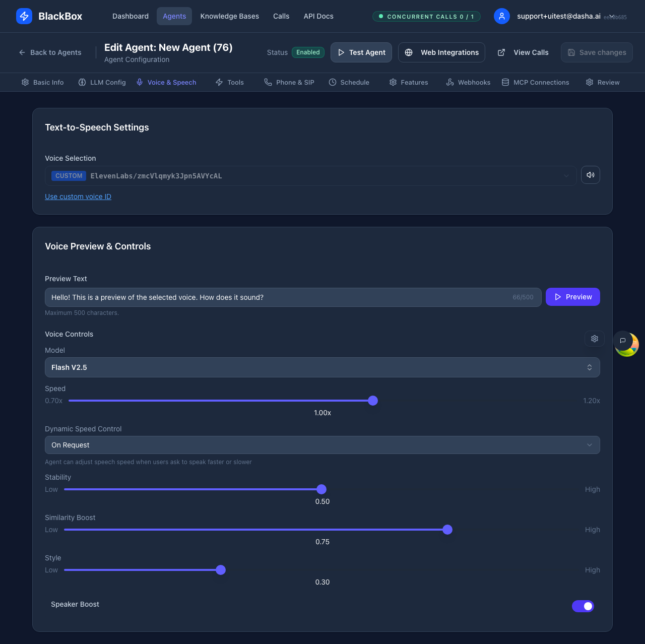Click the user avatar icon
Screen dimensions: 645x644
[501, 16]
